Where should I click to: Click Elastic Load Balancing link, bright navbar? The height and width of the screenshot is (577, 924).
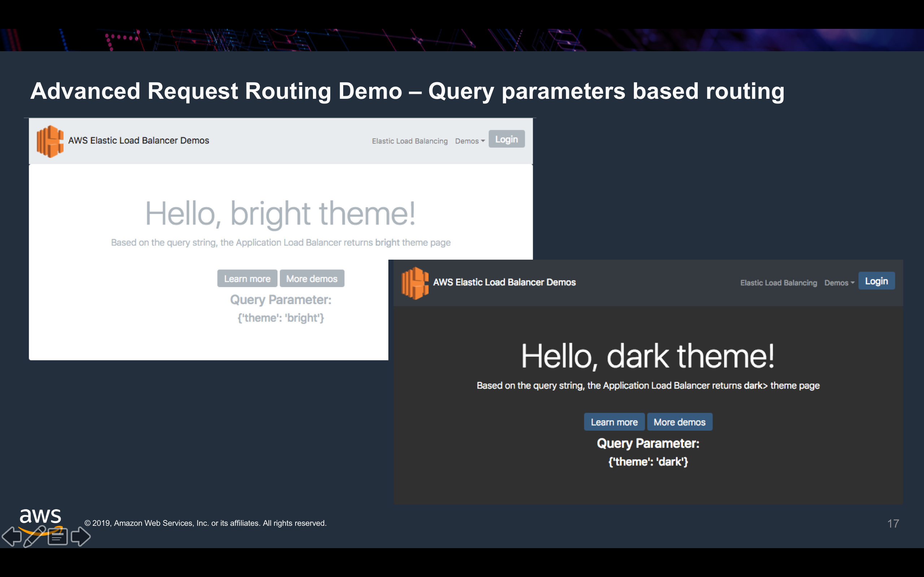point(409,141)
